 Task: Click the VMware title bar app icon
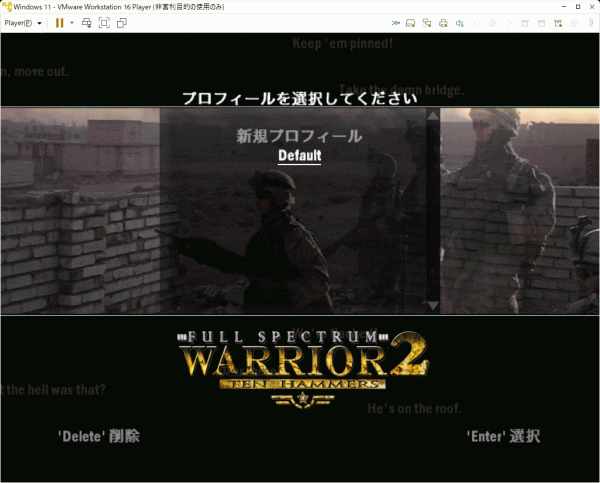click(x=7, y=7)
